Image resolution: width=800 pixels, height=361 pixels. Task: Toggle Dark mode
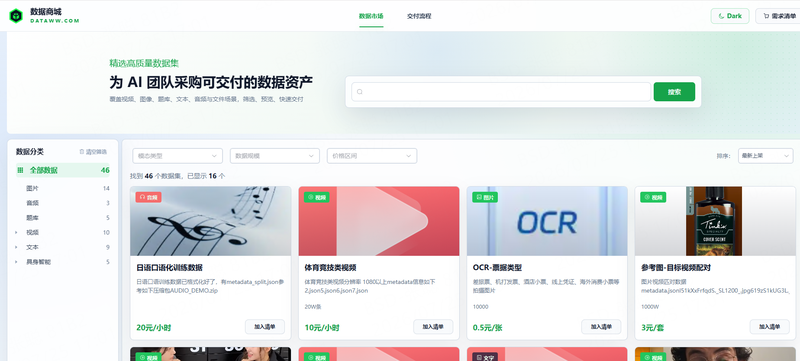(x=730, y=16)
